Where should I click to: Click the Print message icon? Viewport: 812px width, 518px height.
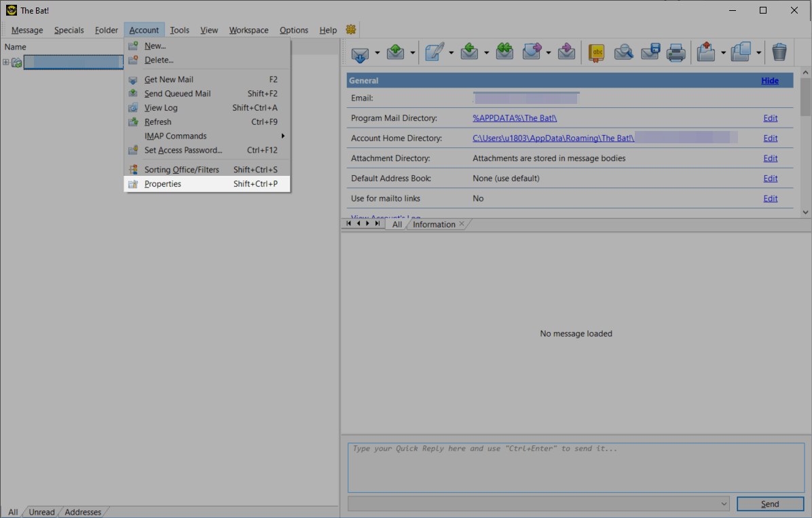coord(675,52)
